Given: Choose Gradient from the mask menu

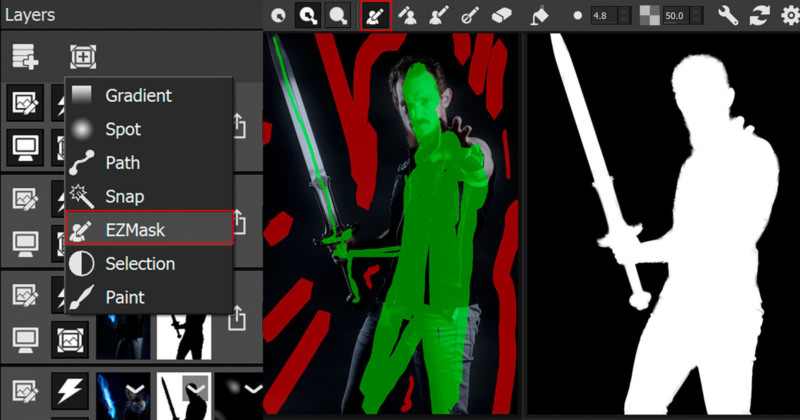Looking at the screenshot, I should pos(149,95).
